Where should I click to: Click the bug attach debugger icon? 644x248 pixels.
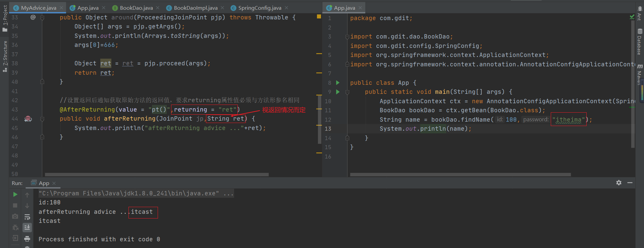(15, 228)
